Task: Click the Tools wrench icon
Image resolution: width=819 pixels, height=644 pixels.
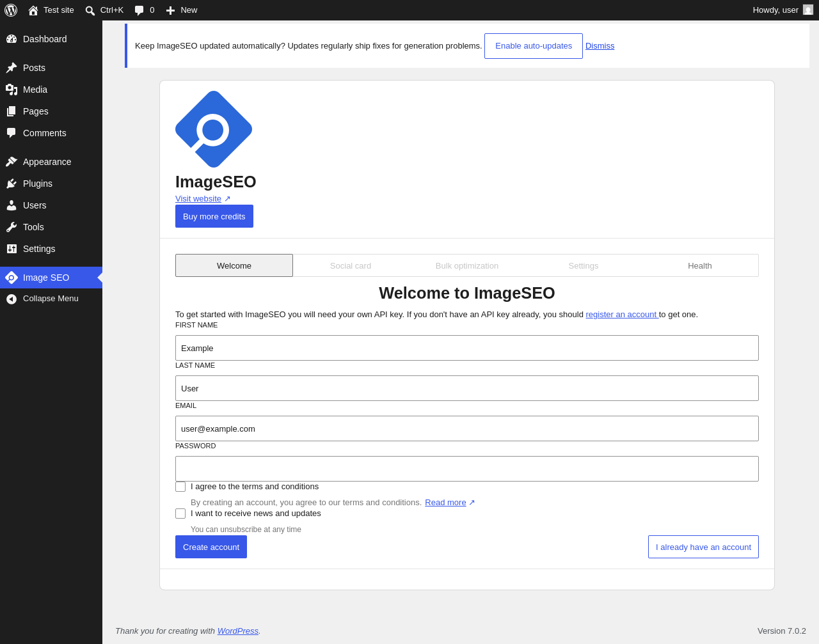Action: pyautogui.click(x=12, y=227)
